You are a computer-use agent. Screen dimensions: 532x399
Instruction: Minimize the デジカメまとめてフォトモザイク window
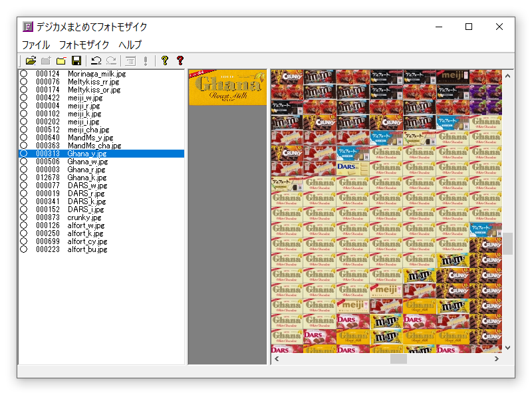click(439, 27)
